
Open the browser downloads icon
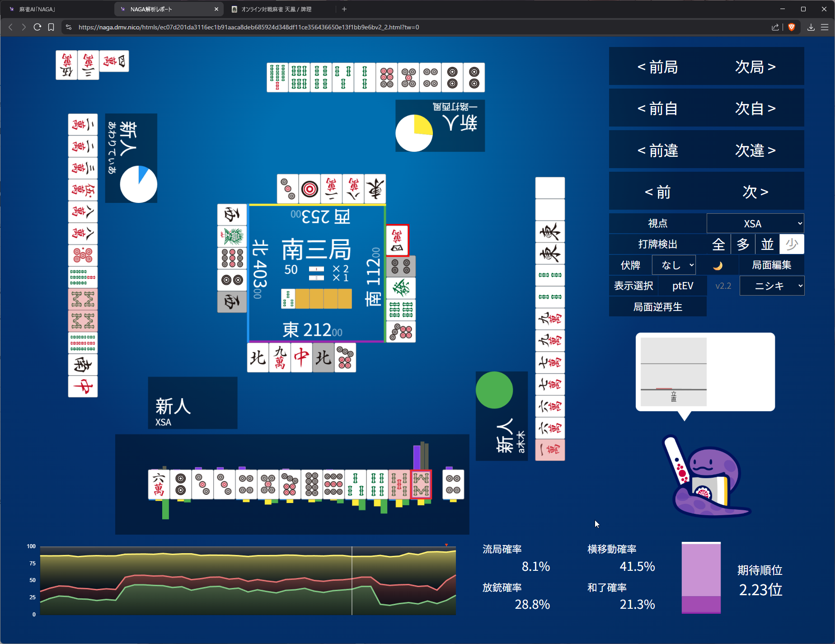[x=811, y=27]
